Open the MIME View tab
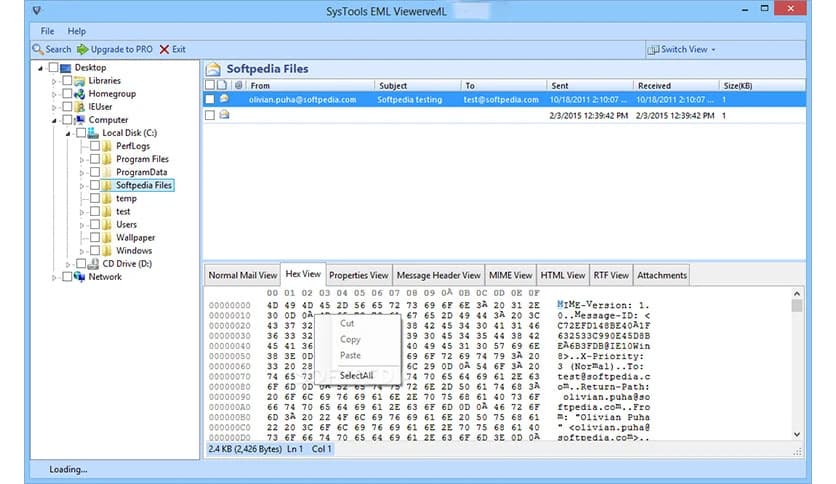This screenshot has height=484, width=836. point(510,275)
